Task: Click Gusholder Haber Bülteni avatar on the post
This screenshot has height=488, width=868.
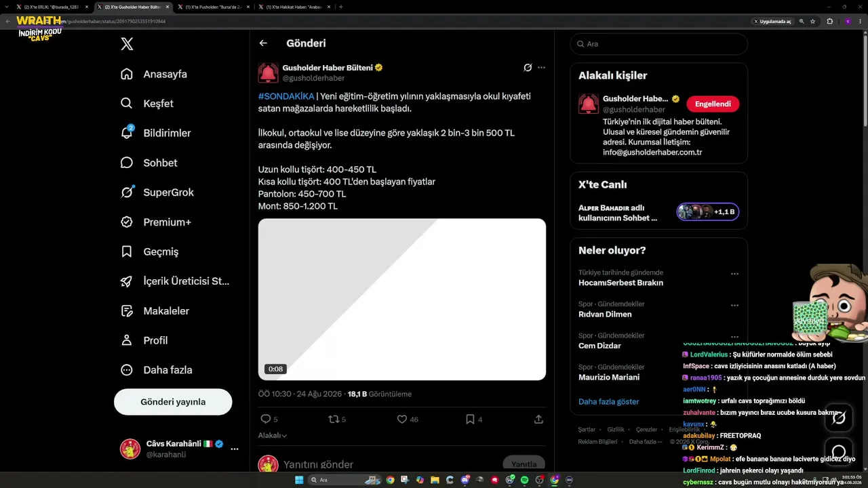Action: pos(268,73)
